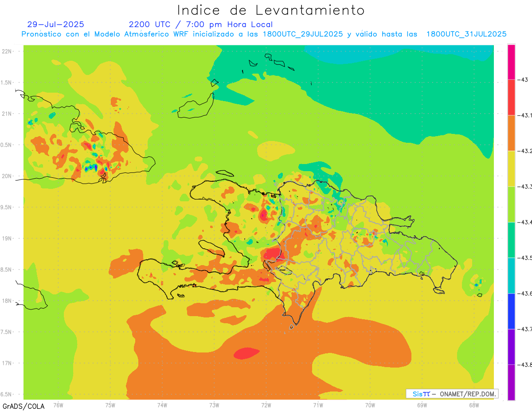Viewport: 532px width, 411px height.
Task: Click the "-43.5" color bar label
Action: pos(525,258)
